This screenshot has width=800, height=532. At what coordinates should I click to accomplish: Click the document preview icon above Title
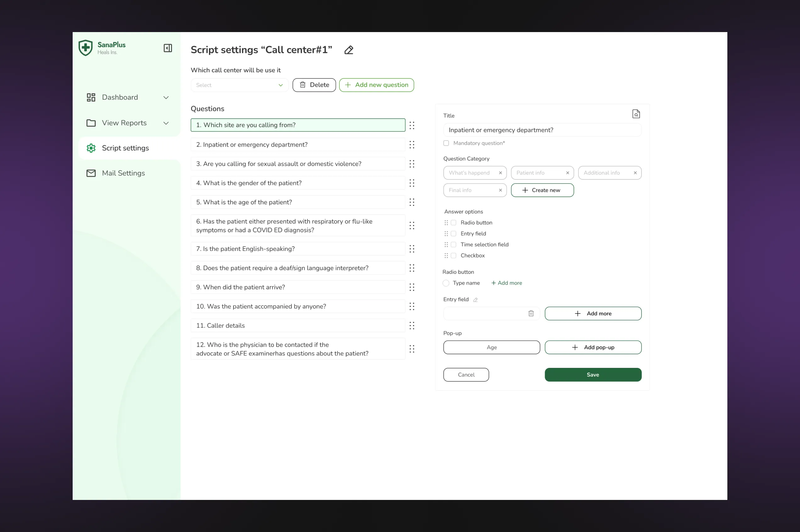(636, 114)
